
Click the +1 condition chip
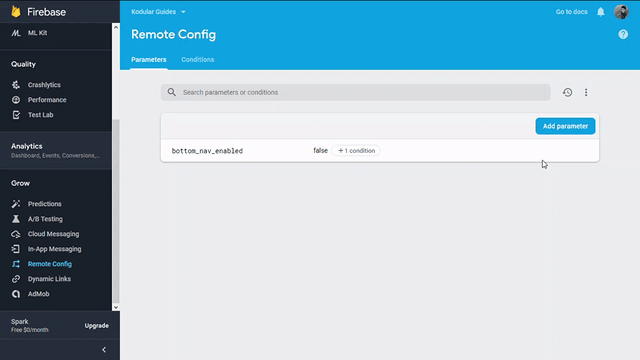point(356,151)
